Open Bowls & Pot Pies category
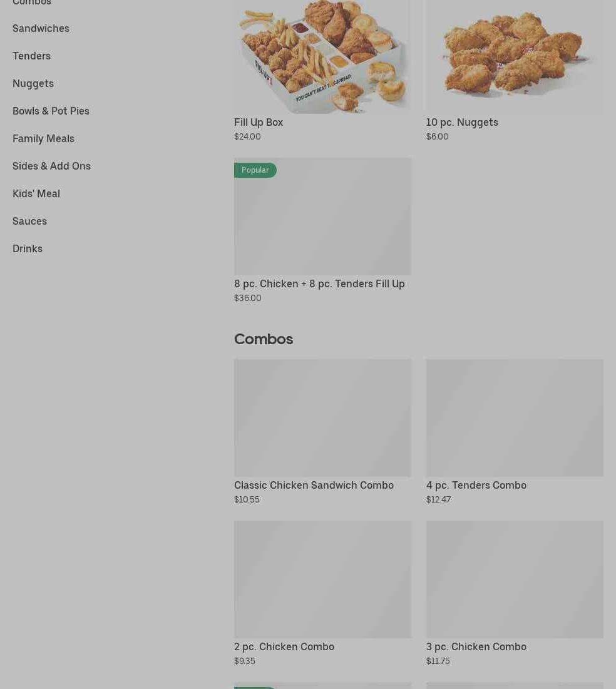 (51, 111)
